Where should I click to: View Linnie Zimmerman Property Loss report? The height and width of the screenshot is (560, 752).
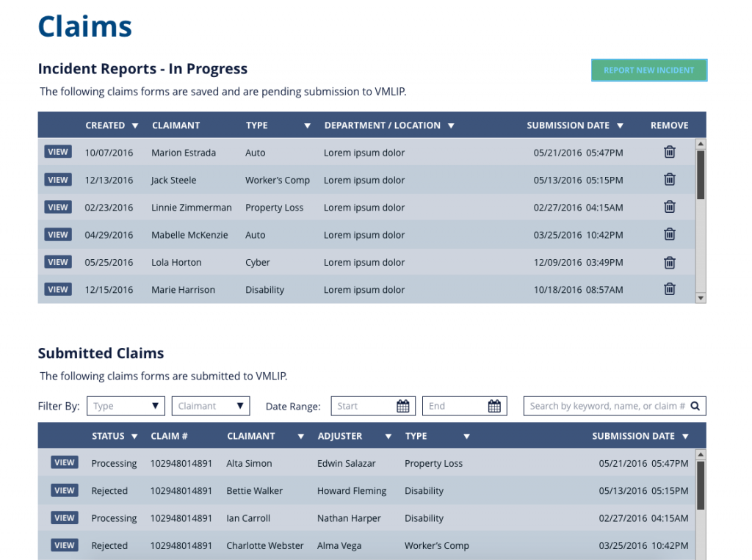coord(58,207)
